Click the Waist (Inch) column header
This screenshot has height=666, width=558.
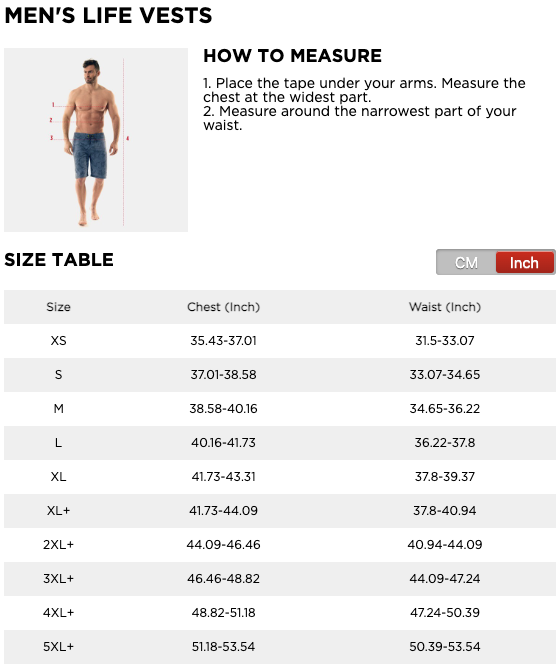(445, 307)
